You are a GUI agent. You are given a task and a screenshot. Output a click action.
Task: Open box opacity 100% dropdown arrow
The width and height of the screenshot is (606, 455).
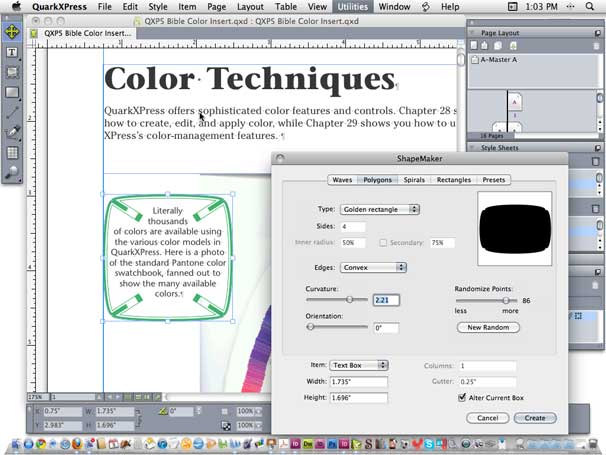click(x=259, y=426)
